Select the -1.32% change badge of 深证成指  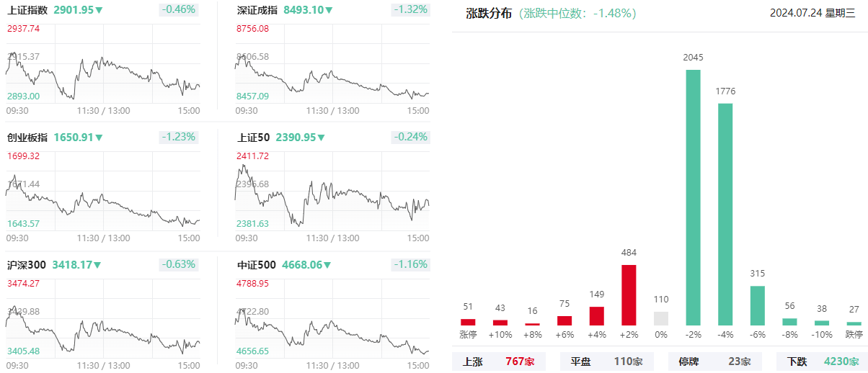click(x=410, y=10)
